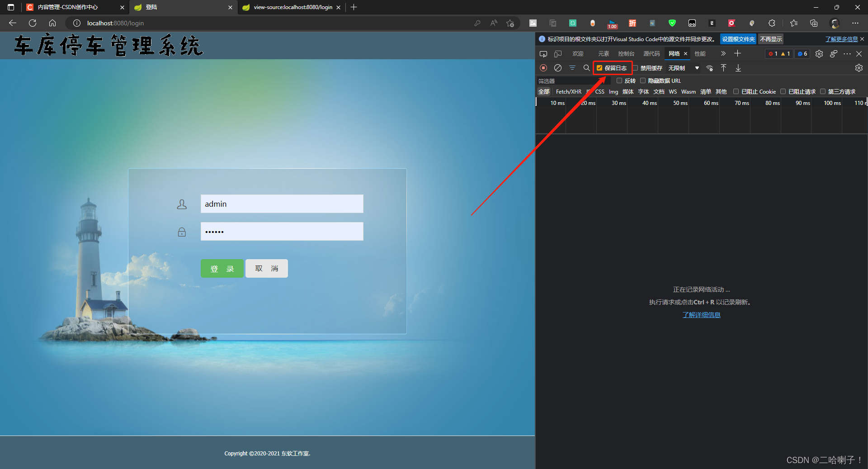Open the 6 issues counter badge
The height and width of the screenshot is (469, 868).
tap(802, 54)
